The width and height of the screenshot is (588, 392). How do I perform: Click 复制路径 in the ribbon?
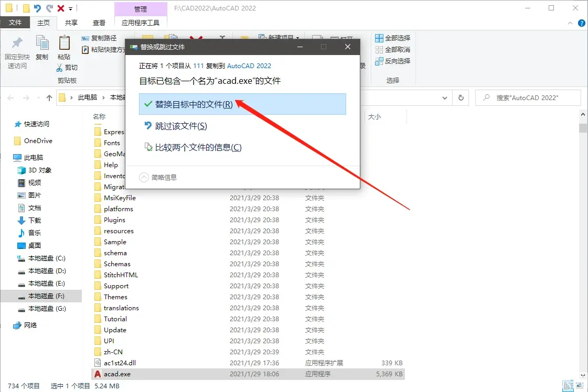(99, 38)
